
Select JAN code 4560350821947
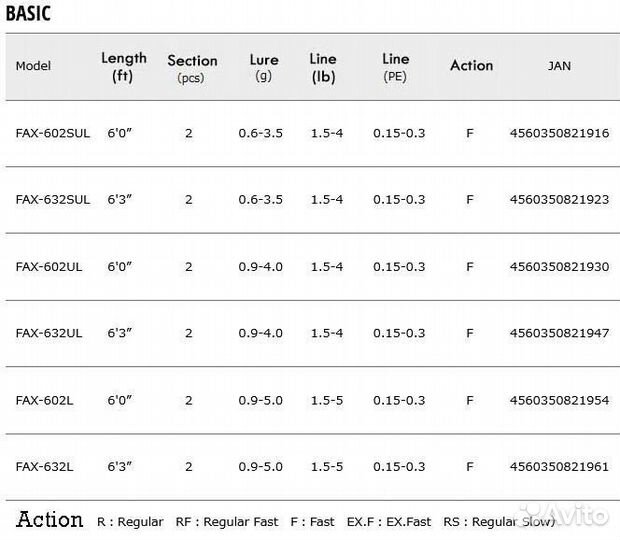click(559, 333)
